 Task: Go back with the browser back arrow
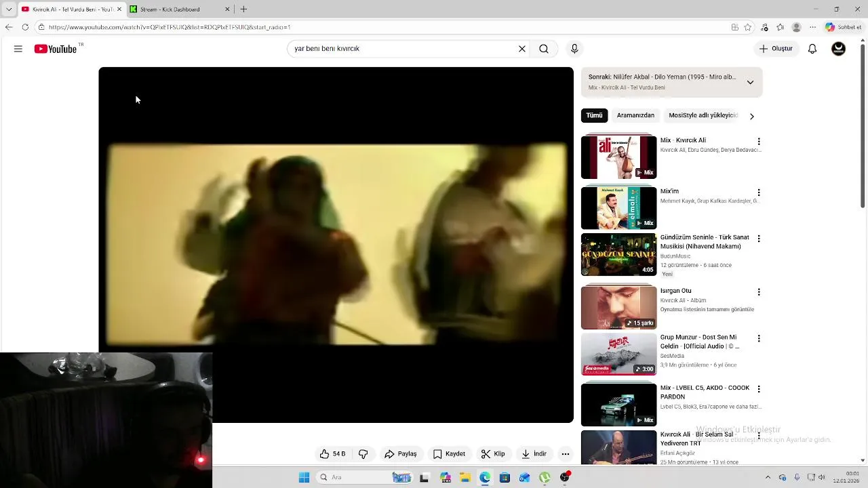pyautogui.click(x=9, y=27)
